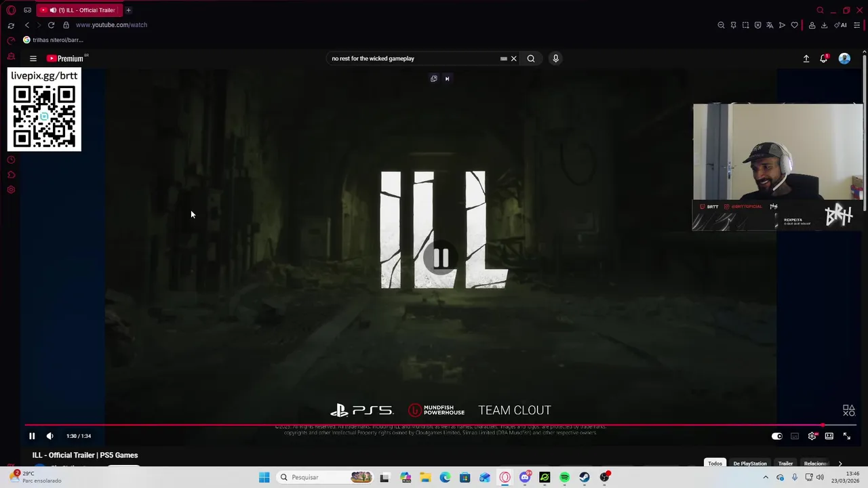Open the taskbar volume control
868x488 pixels.
[820, 477]
